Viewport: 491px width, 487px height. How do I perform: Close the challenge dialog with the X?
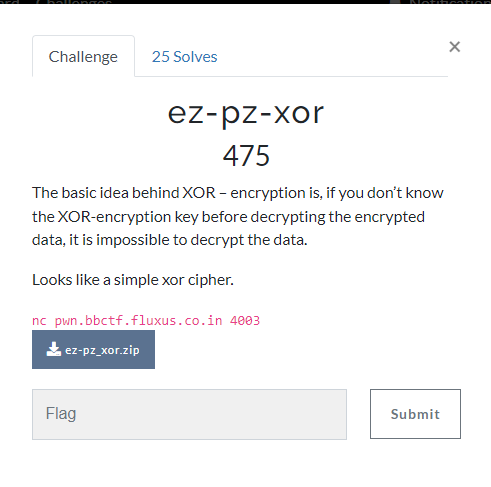[455, 47]
